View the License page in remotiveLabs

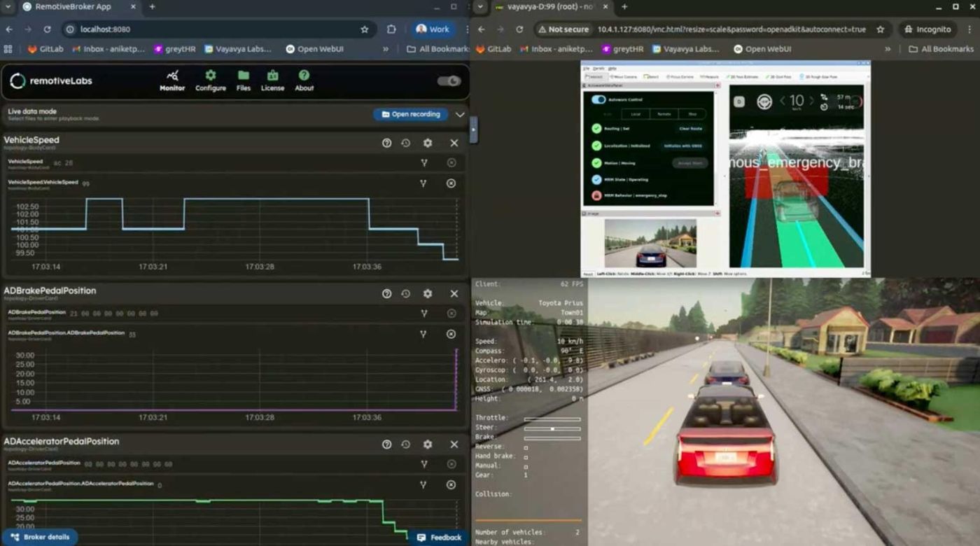[x=272, y=80]
